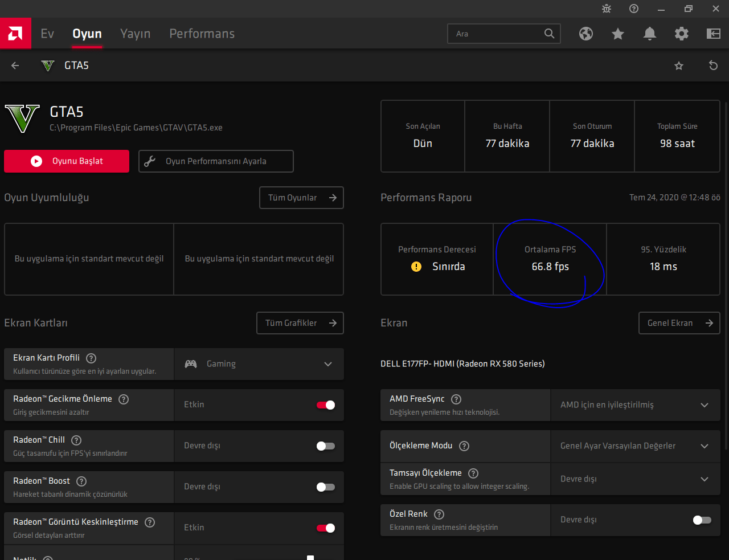Switch to the Ev tab
The width and height of the screenshot is (729, 560).
47,34
